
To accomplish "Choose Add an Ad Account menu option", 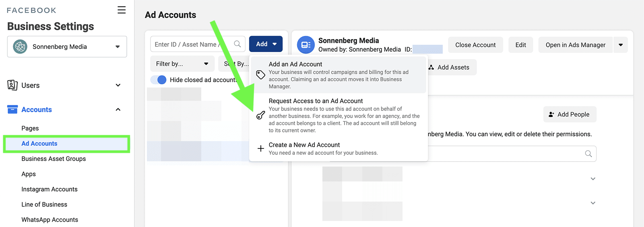I will click(339, 75).
